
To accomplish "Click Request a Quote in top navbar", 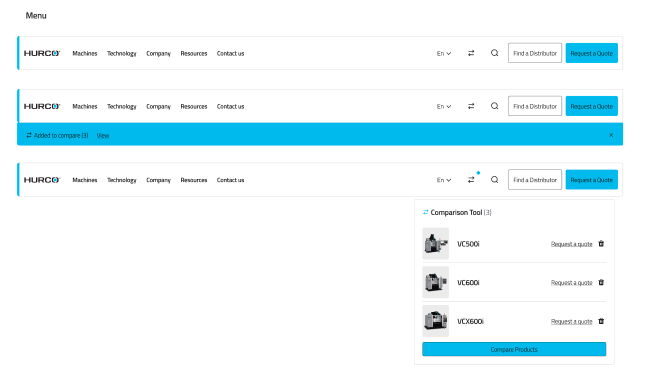I will point(591,53).
